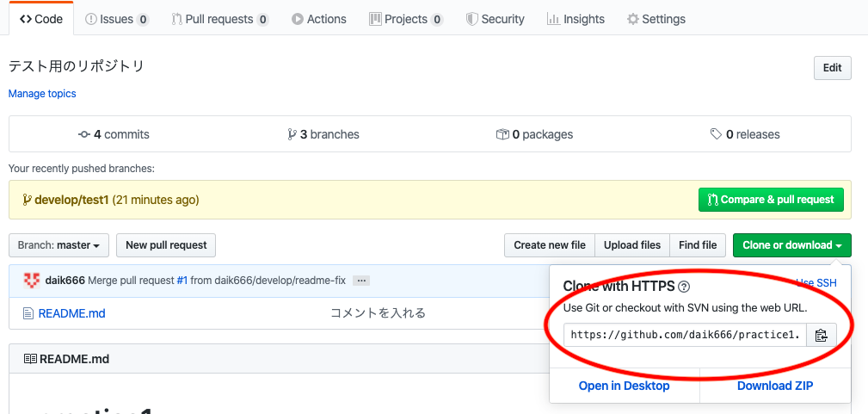Click the Find file button

(698, 245)
